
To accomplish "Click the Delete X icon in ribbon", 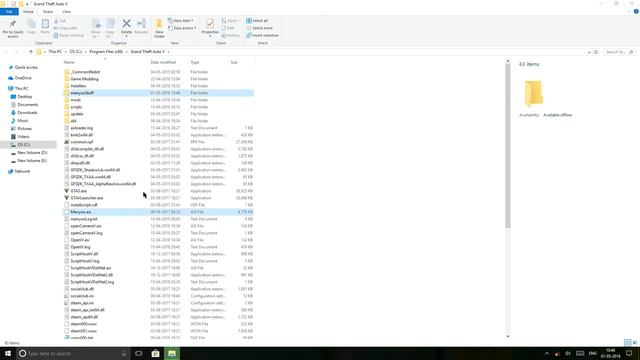I will coord(127,24).
